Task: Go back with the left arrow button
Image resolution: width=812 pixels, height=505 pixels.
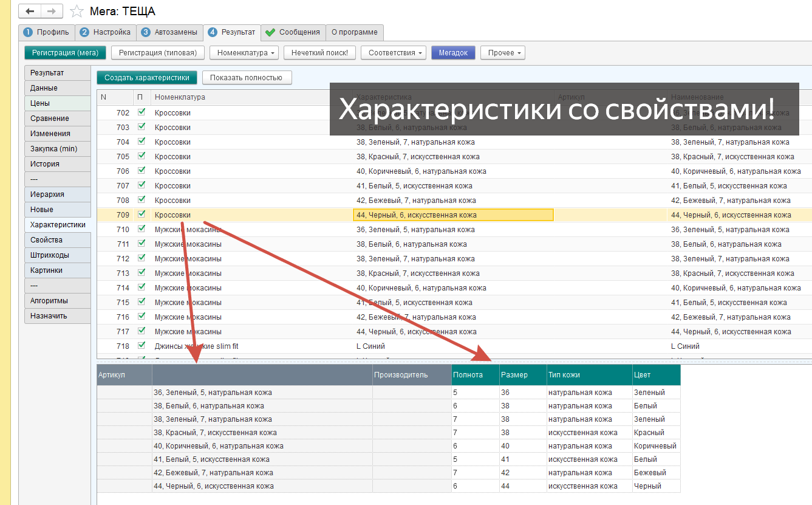Action: pos(30,11)
